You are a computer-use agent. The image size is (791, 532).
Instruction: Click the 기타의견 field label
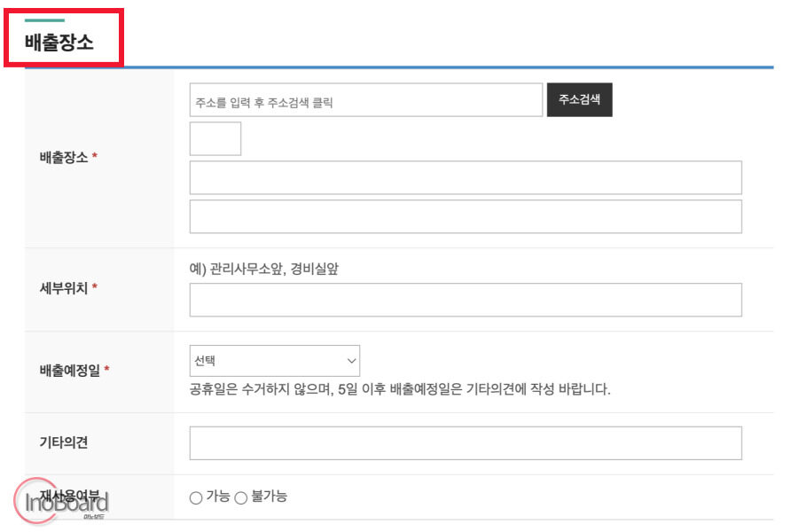(64, 442)
